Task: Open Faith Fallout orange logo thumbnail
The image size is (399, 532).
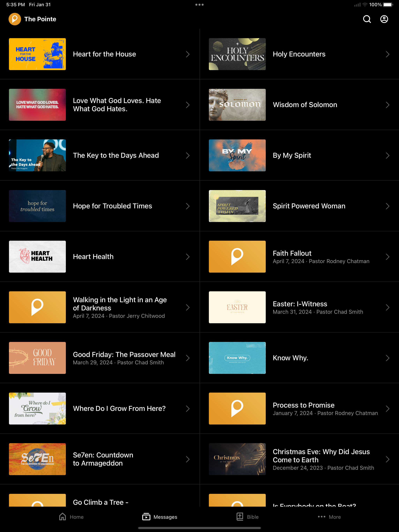Action: [237, 257]
